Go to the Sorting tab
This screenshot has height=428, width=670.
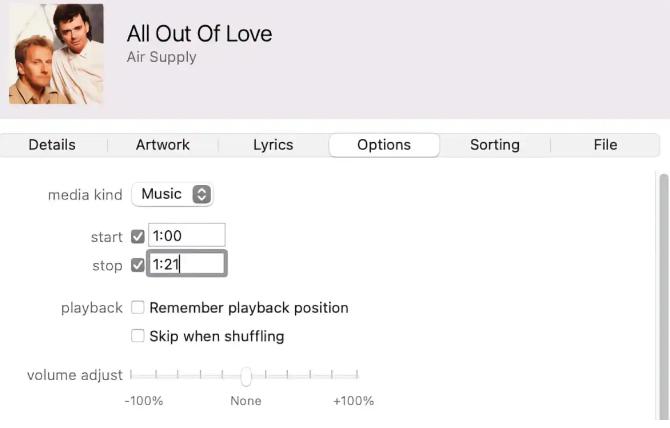coord(495,145)
